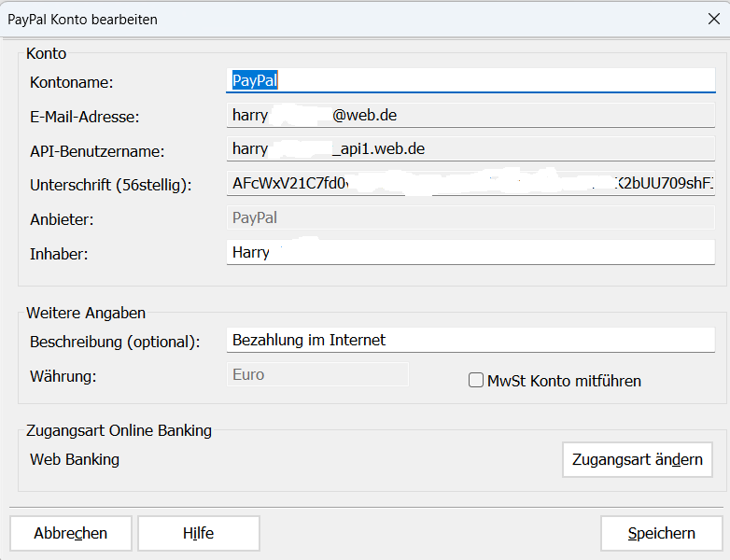Click the disabled Anbieter field
The height and width of the screenshot is (560, 730).
[470, 217]
